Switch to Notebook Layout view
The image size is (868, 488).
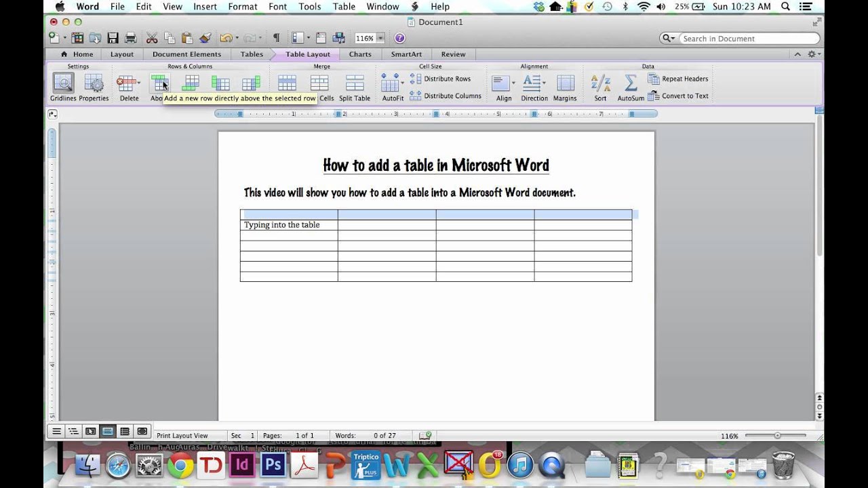click(x=125, y=431)
